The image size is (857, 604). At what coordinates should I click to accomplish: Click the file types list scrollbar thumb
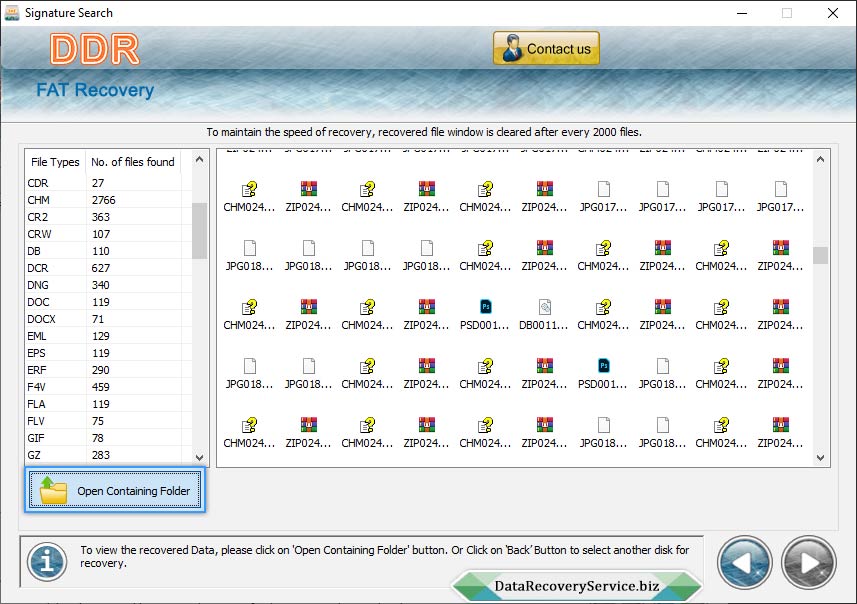(199, 230)
